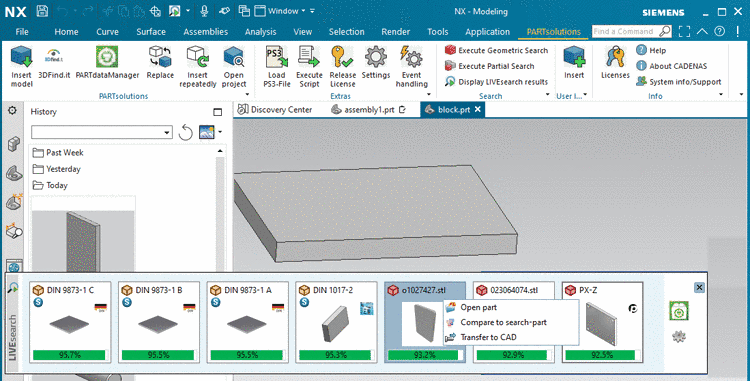Select the 023064074.stl result card
Image resolution: width=750 pixels, height=381 pixels.
514,322
